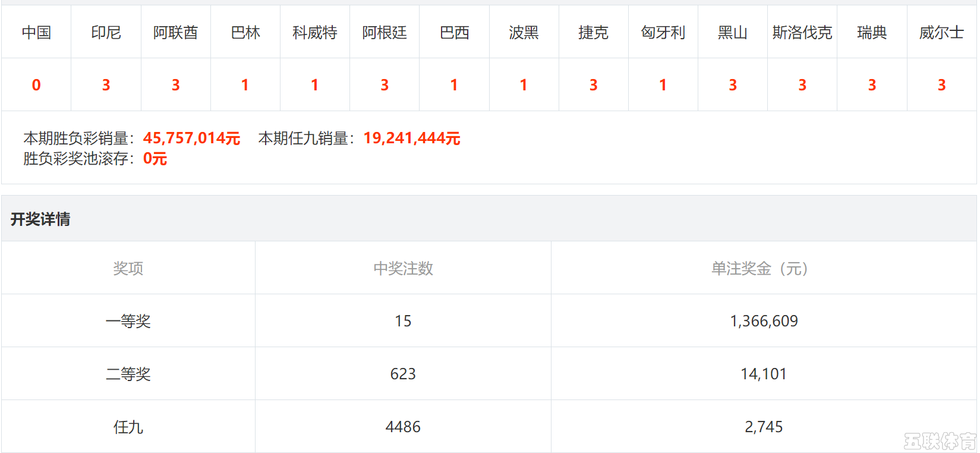Select the 斯洛伐克 team cell
The image size is (980, 453).
click(x=802, y=32)
